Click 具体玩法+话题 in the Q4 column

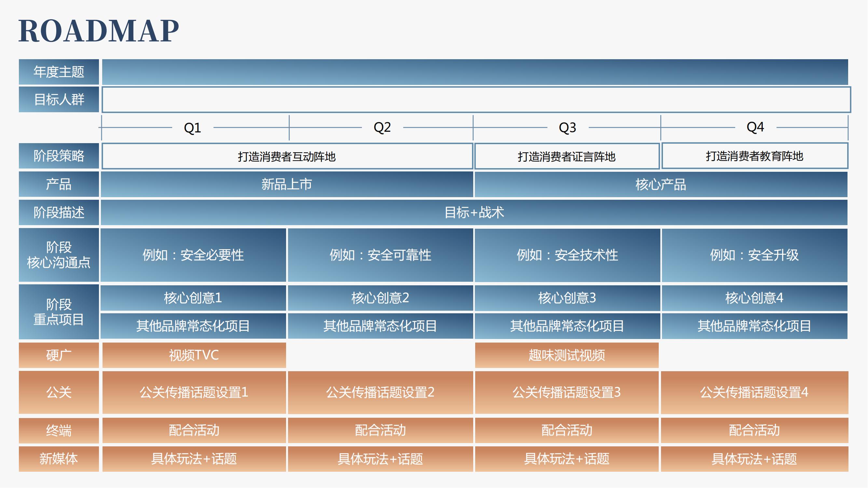pyautogui.click(x=755, y=459)
